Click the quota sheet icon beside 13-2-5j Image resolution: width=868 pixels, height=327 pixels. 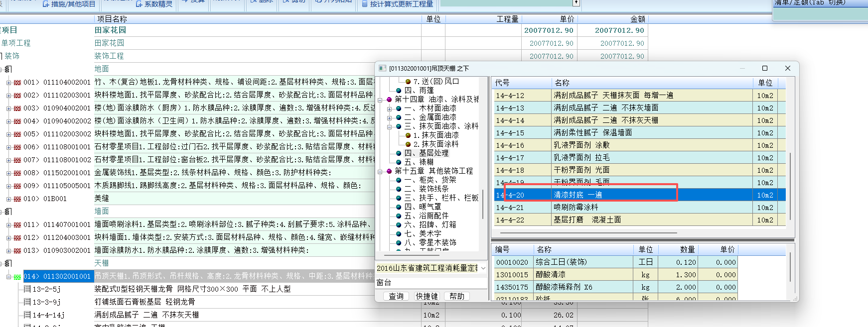tap(27, 289)
